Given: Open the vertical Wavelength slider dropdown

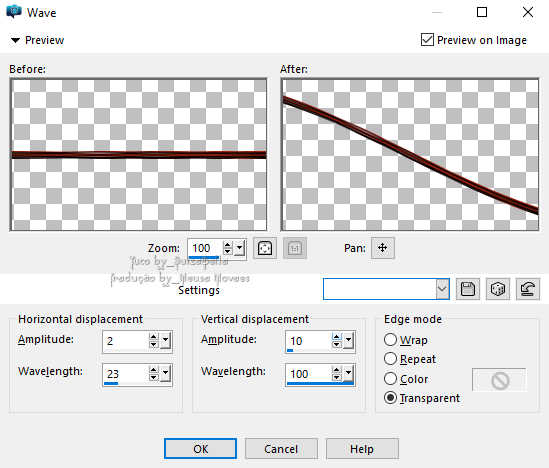Looking at the screenshot, I should coord(348,374).
